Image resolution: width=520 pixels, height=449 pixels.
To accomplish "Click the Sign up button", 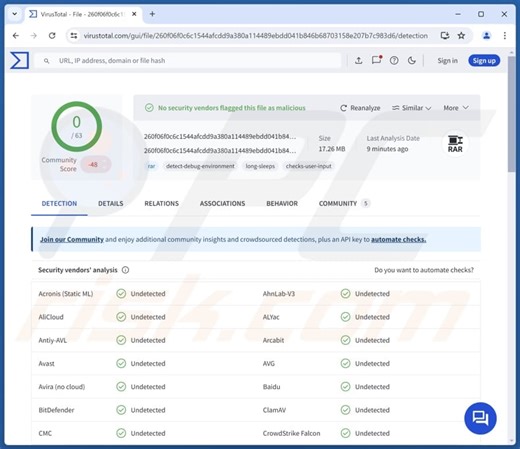I will (484, 61).
